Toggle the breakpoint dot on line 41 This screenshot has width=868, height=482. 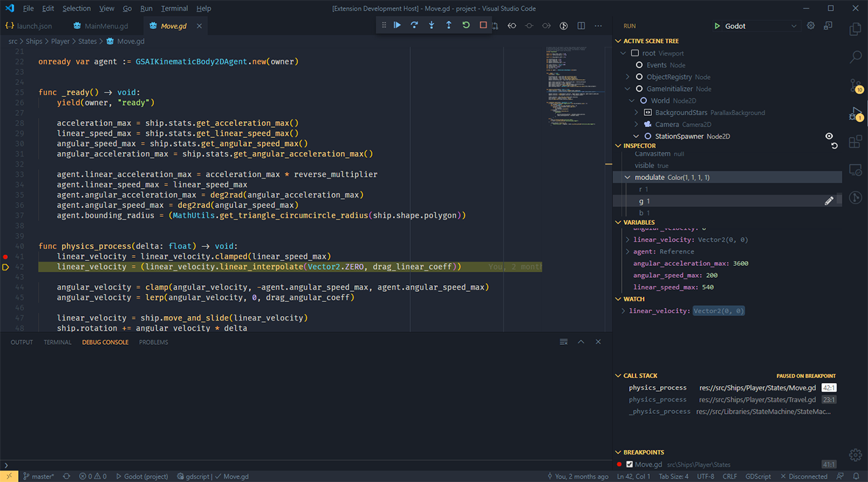(x=6, y=256)
